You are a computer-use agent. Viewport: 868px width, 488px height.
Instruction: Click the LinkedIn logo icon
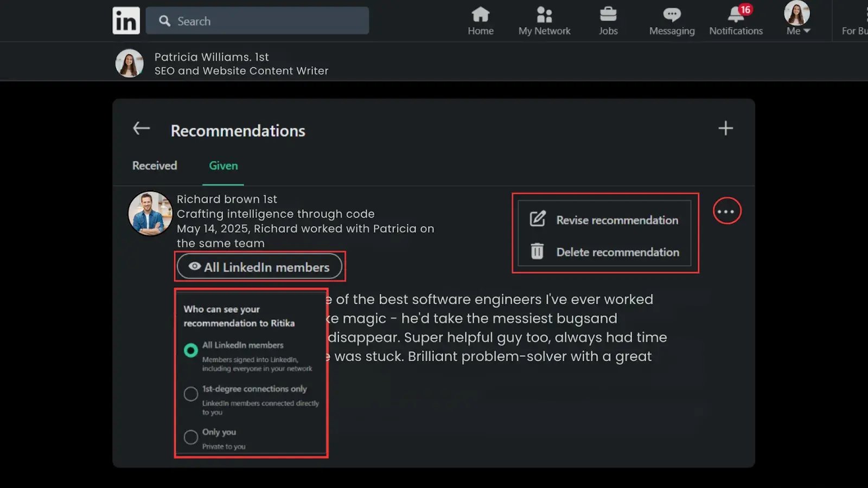click(126, 21)
